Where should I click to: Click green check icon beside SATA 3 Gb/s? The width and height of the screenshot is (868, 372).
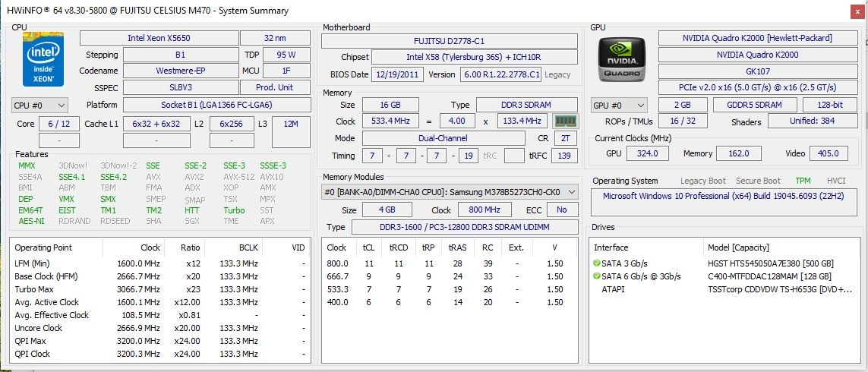point(596,263)
